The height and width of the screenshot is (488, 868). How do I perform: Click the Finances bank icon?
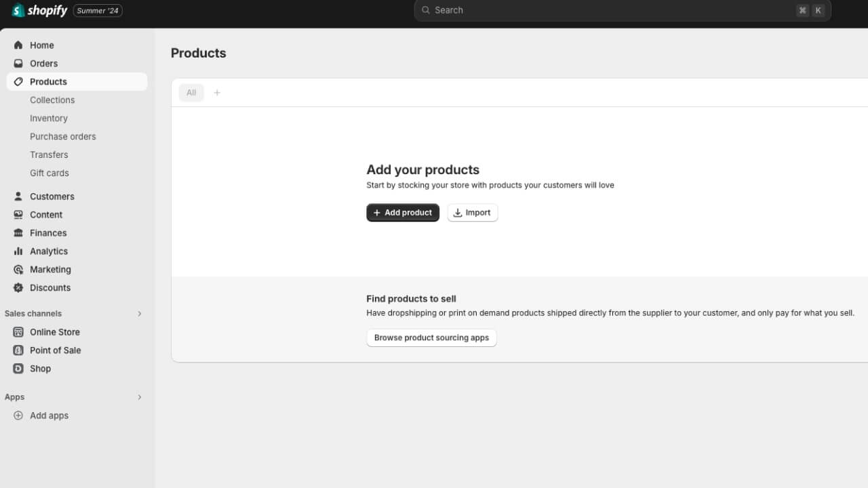click(18, 232)
